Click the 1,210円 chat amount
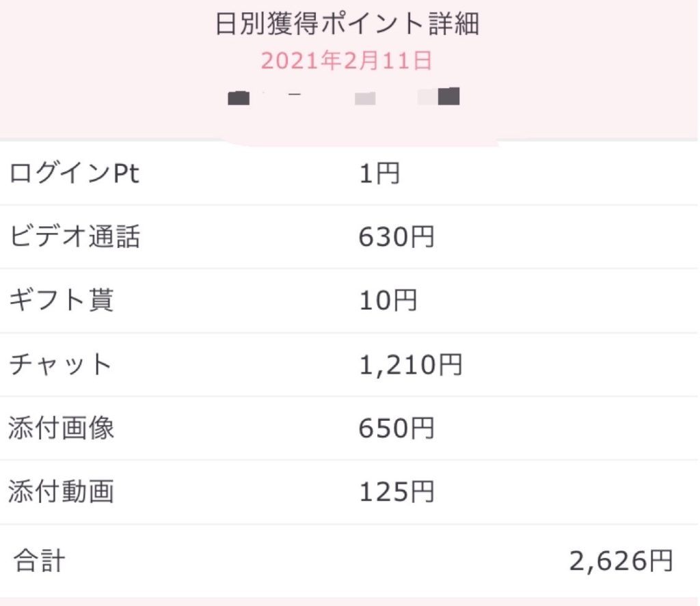The height and width of the screenshot is (606, 700). [411, 365]
